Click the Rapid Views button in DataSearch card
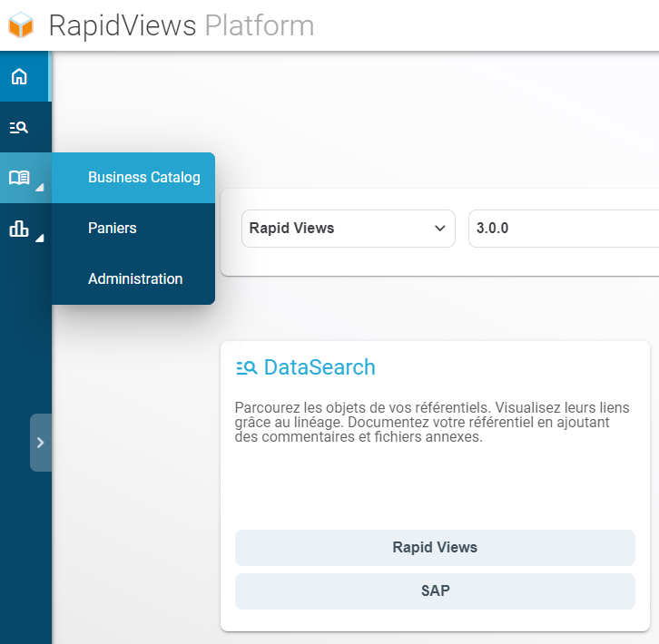 (x=435, y=547)
